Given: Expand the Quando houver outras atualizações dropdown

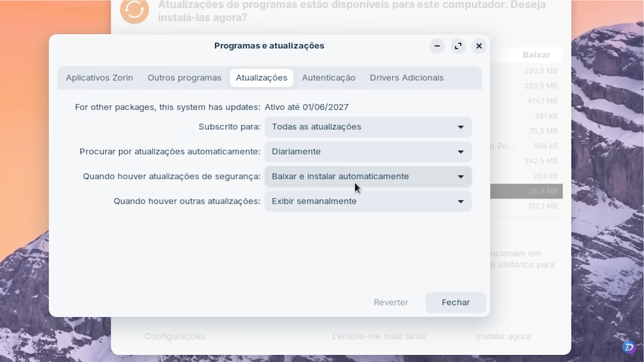Looking at the screenshot, I should [x=368, y=201].
